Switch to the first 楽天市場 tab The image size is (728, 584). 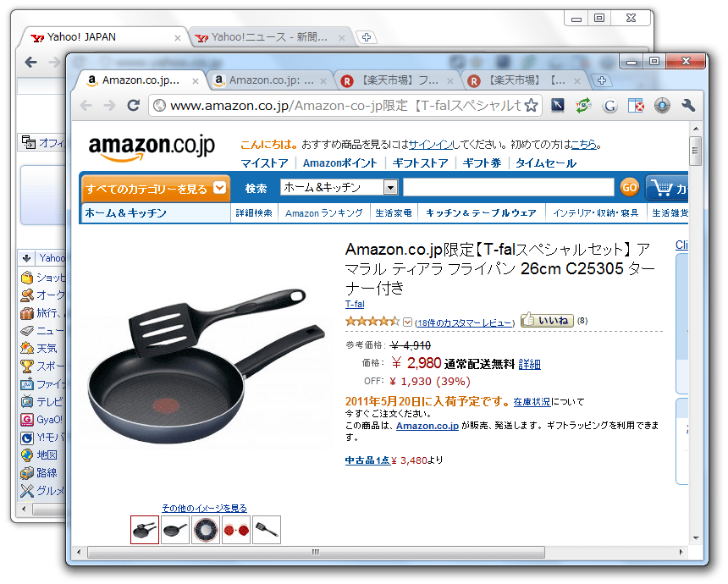coord(397,80)
